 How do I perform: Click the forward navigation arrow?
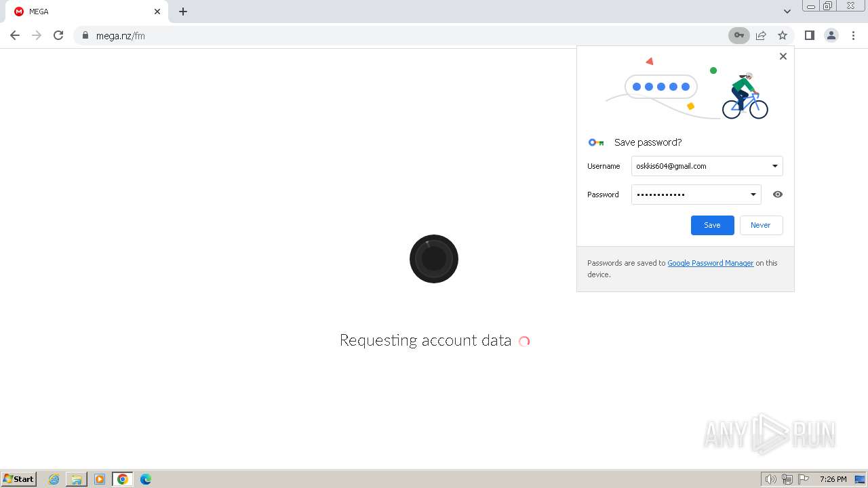coord(37,35)
